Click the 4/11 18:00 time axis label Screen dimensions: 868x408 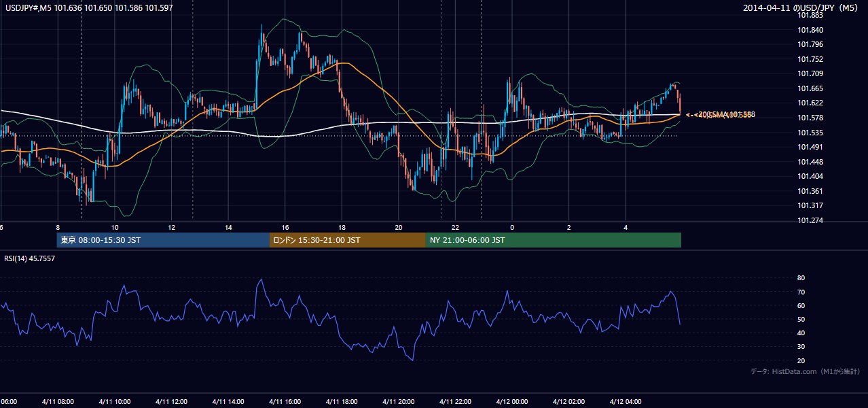342,402
